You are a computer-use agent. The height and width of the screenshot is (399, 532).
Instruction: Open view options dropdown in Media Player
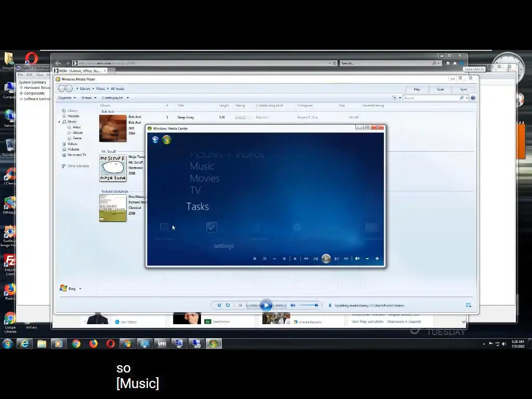click(x=400, y=98)
